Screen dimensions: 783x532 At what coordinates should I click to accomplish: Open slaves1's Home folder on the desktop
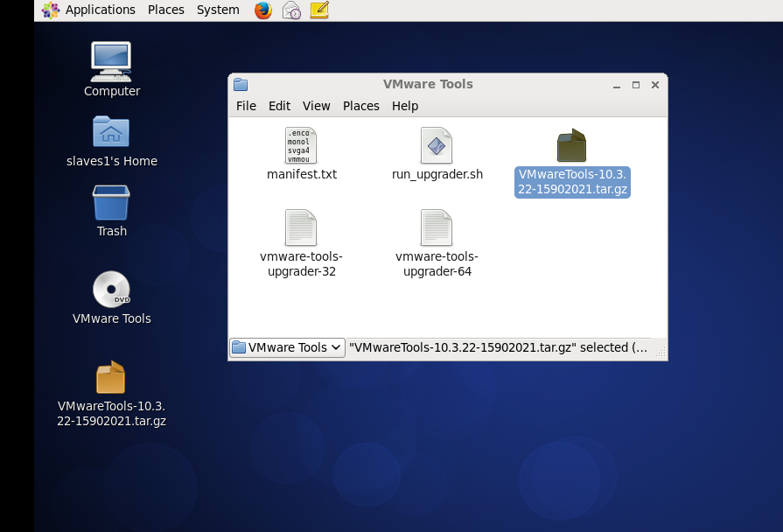tap(110, 132)
